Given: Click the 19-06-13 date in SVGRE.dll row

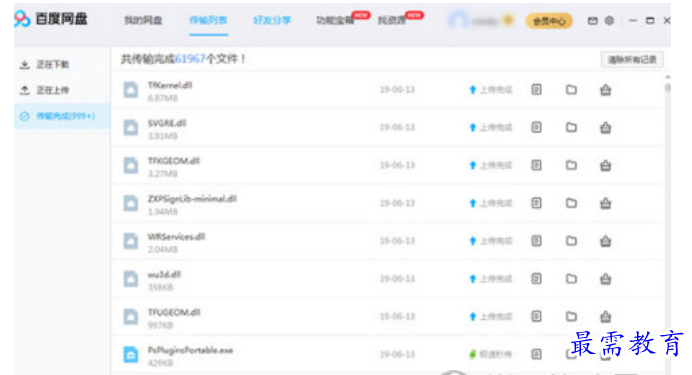Looking at the screenshot, I should (397, 128).
